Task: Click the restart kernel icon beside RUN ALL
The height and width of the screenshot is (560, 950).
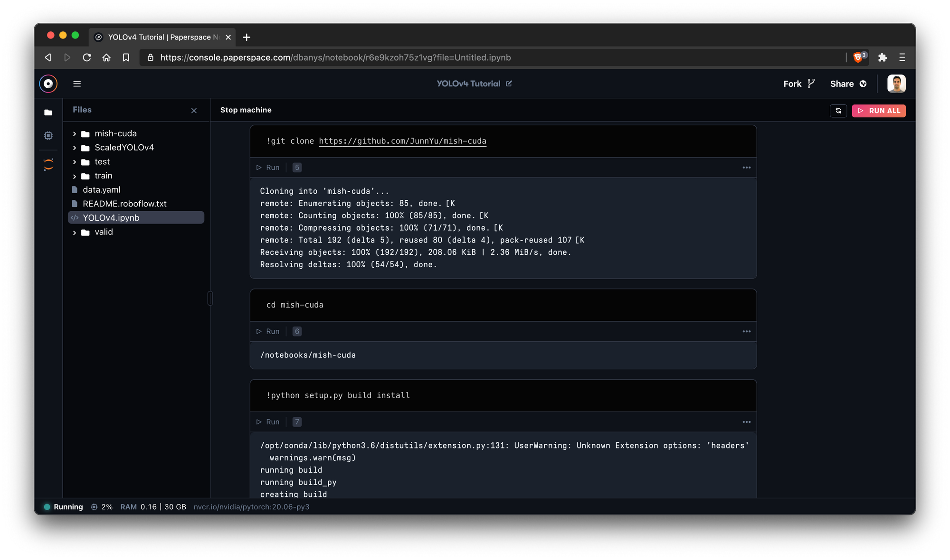Action: [838, 111]
